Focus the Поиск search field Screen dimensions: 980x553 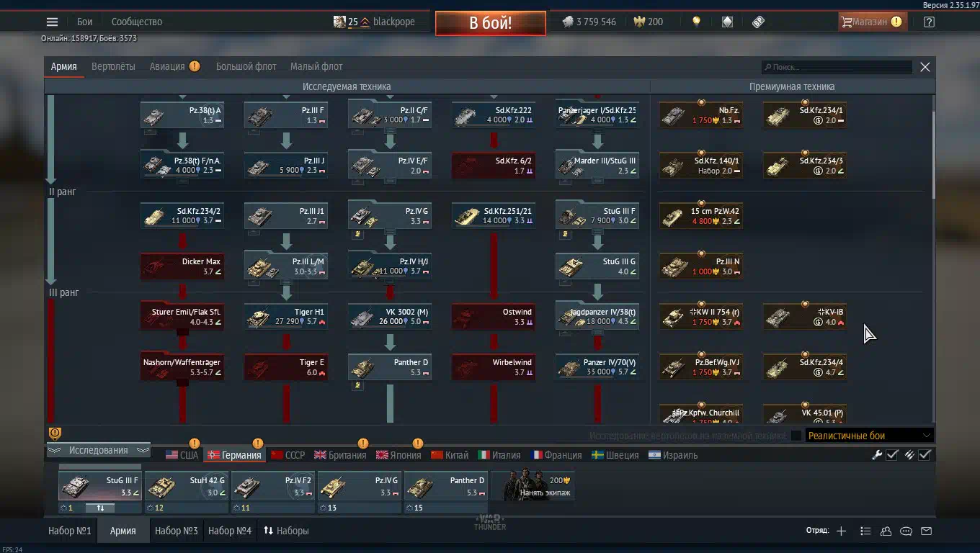point(838,67)
